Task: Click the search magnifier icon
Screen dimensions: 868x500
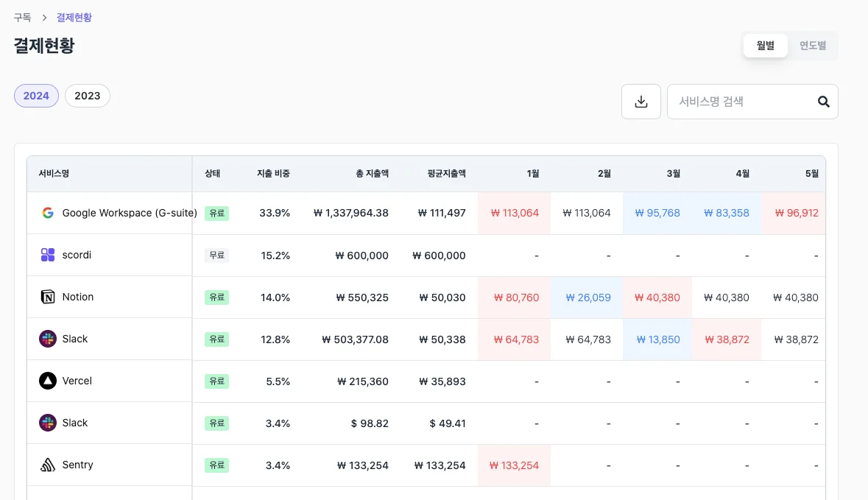Action: coord(823,102)
